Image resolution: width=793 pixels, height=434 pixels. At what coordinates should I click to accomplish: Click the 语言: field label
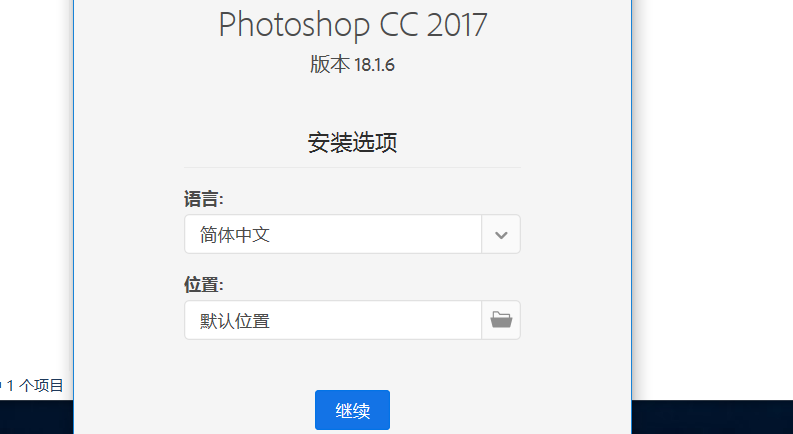[x=203, y=199]
